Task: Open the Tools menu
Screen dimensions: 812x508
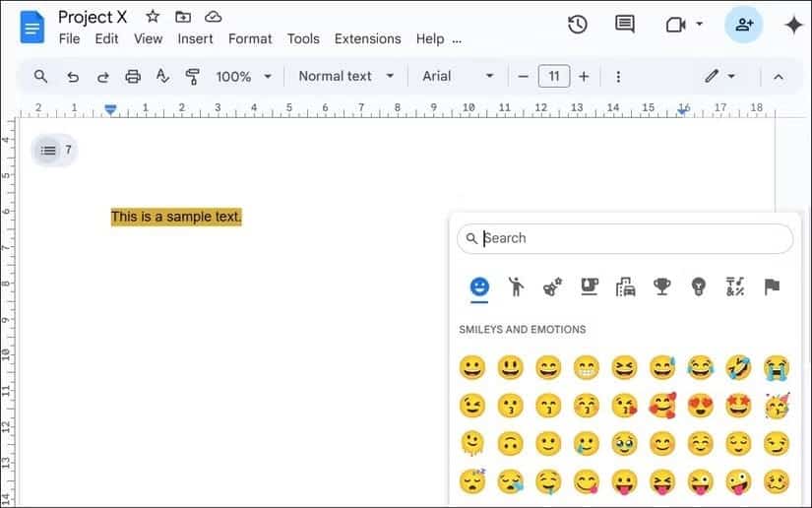Action: [x=303, y=38]
